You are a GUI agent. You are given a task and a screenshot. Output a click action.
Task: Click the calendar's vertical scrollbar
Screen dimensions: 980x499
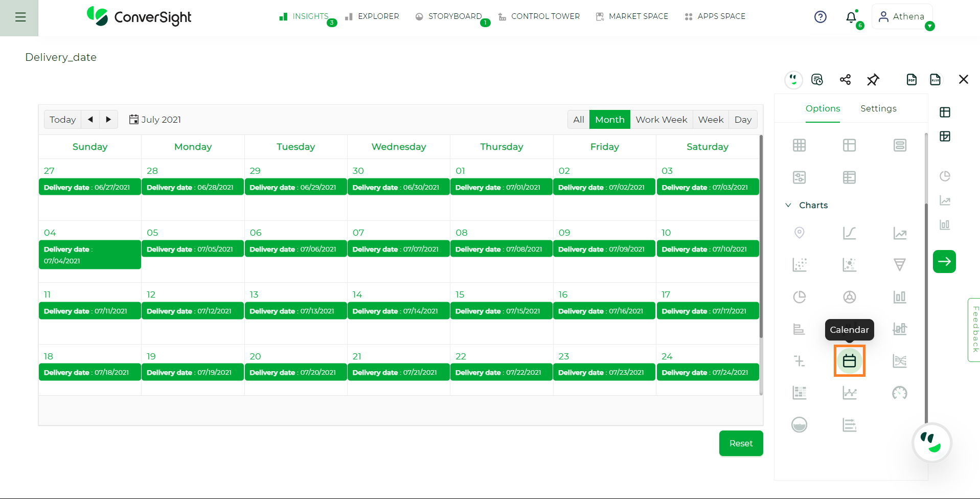(x=761, y=237)
